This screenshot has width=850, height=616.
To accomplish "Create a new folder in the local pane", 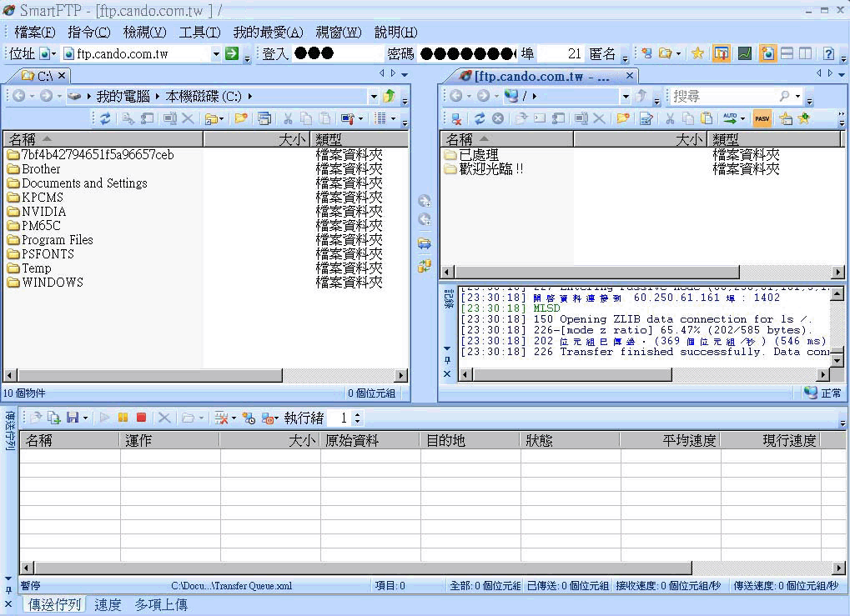I will 241,118.
